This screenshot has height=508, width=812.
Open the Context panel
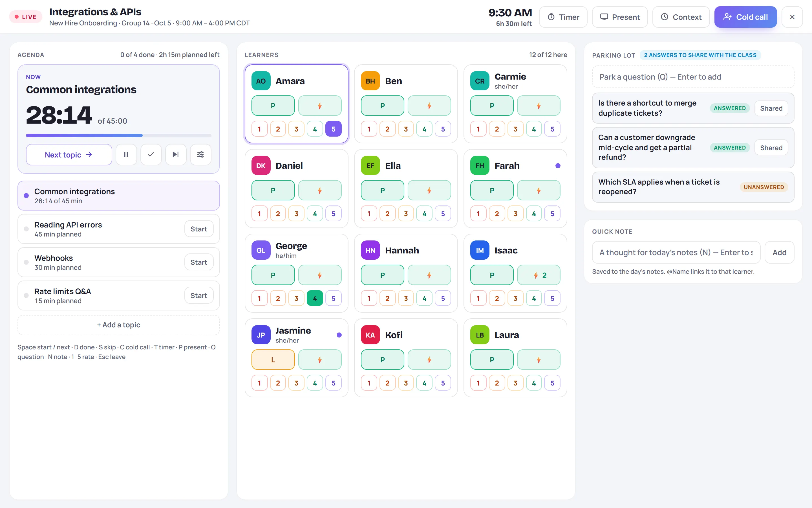681,17
